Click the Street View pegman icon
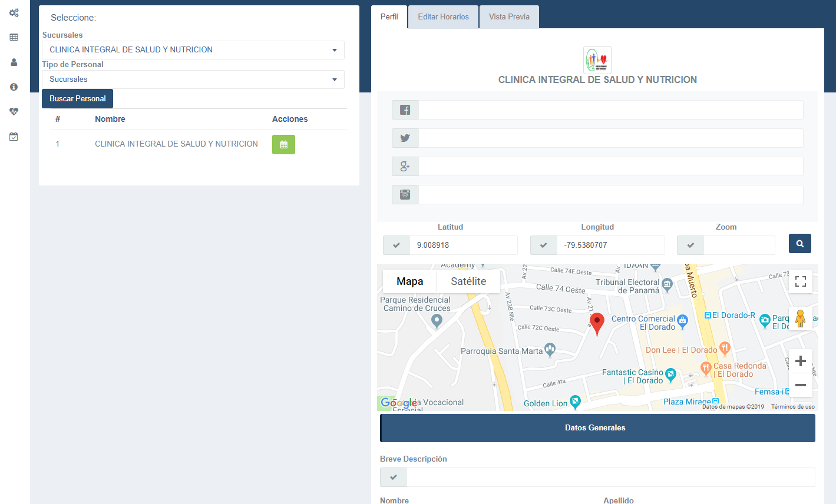This screenshot has width=836, height=504. [800, 319]
